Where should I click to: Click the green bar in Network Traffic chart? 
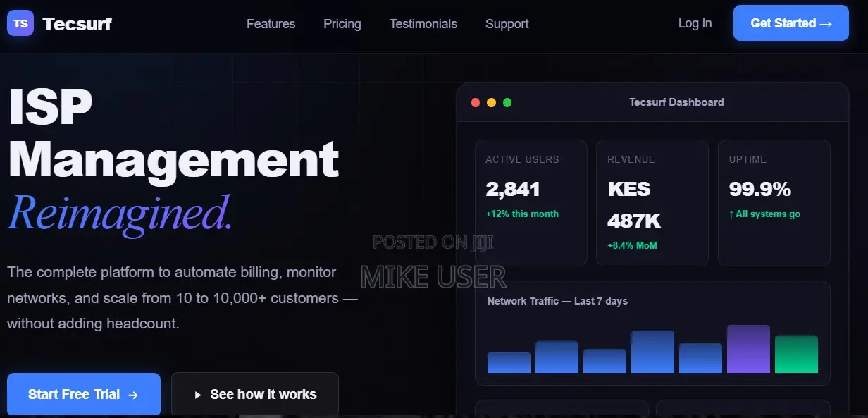796,354
